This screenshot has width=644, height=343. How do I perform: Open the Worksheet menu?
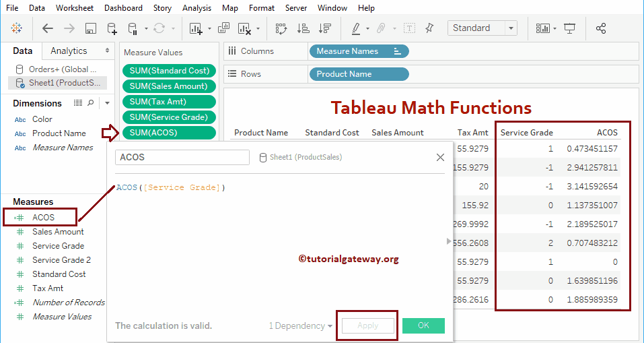click(75, 8)
